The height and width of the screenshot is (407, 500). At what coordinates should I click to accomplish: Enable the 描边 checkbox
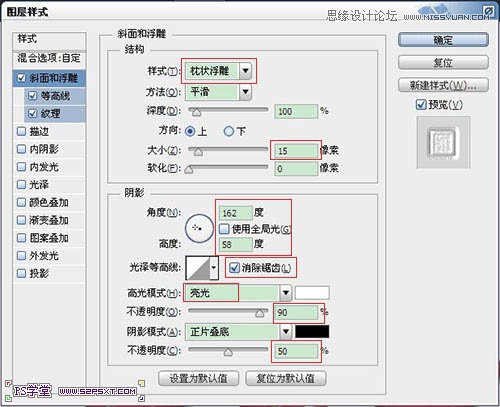[21, 131]
